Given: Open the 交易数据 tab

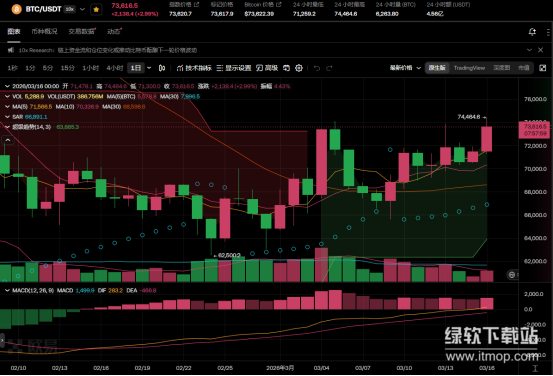Looking at the screenshot, I should point(81,31).
